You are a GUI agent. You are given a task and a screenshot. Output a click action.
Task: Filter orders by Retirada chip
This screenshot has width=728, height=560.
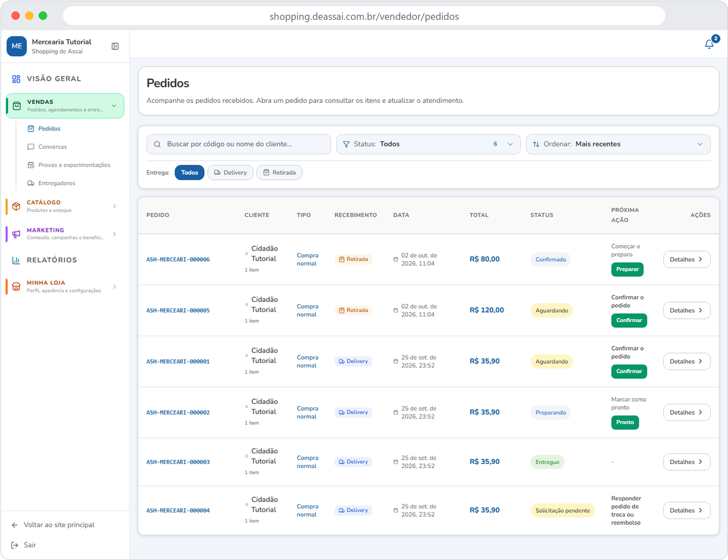click(x=279, y=173)
